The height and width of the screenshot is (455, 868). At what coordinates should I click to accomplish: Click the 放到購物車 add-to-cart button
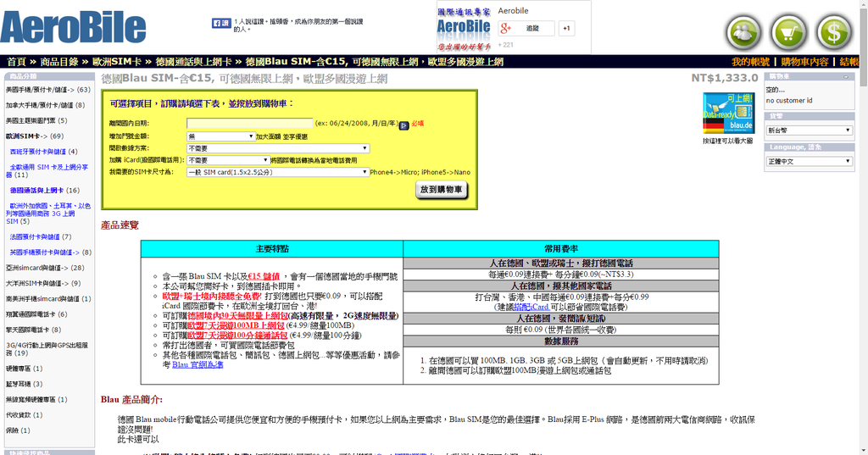coord(441,190)
